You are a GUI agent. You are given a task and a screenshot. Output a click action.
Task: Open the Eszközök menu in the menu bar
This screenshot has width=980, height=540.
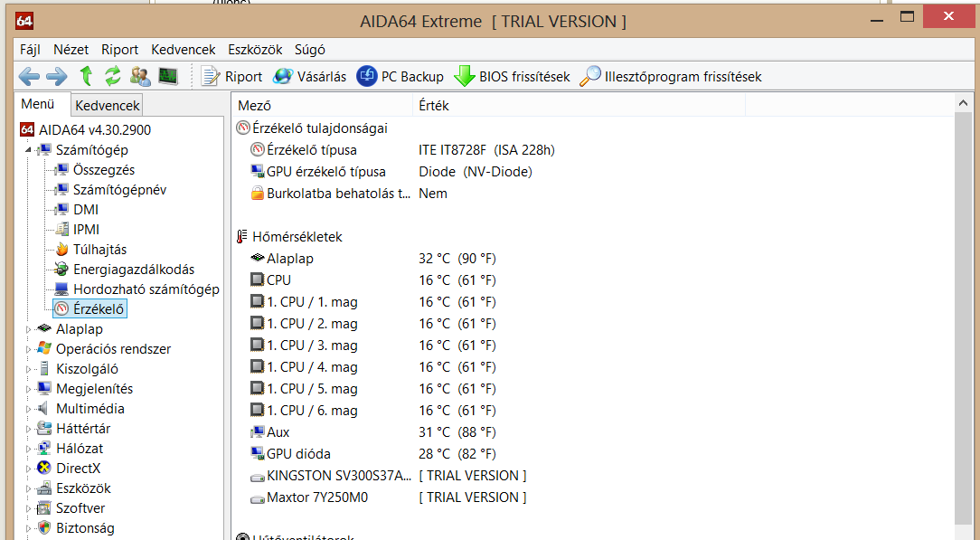point(255,50)
